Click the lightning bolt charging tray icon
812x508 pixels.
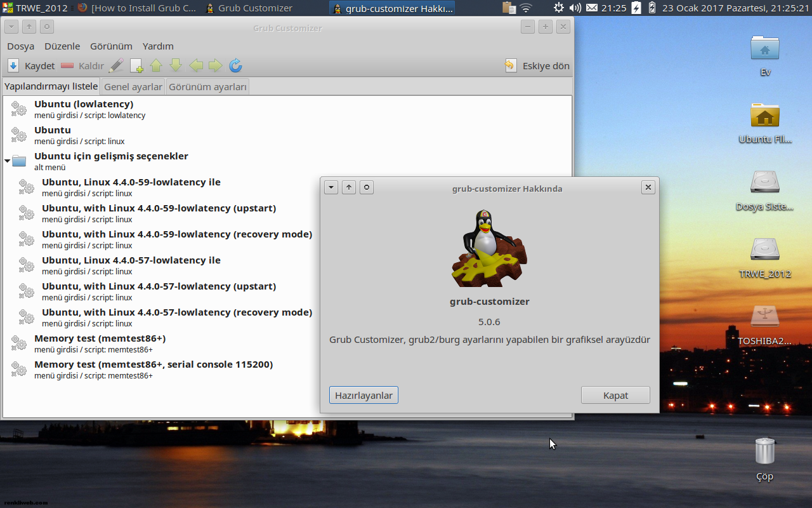[636, 8]
